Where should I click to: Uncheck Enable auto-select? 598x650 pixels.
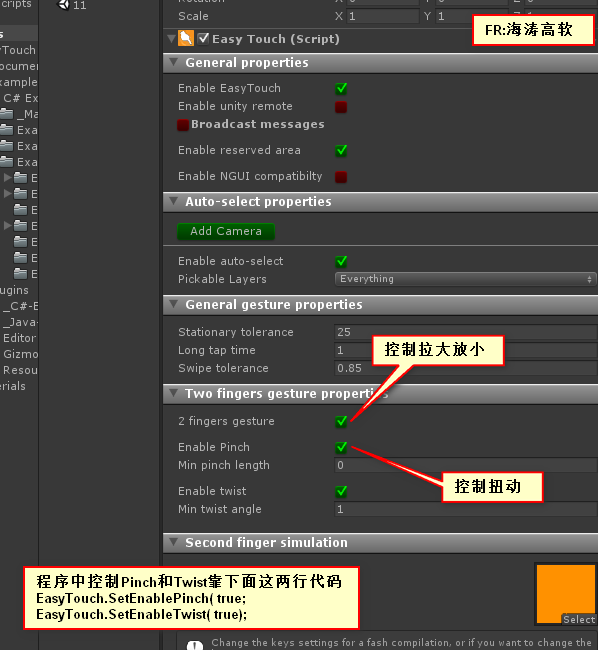(341, 261)
